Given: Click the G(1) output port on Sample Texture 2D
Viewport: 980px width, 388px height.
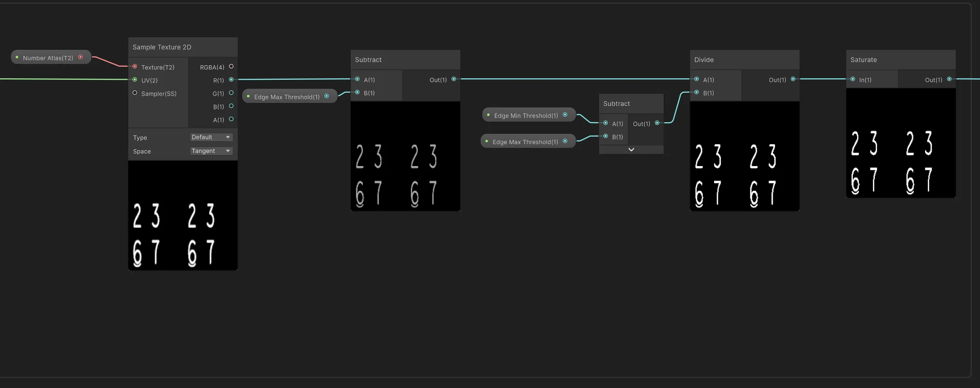Looking at the screenshot, I should (x=231, y=93).
